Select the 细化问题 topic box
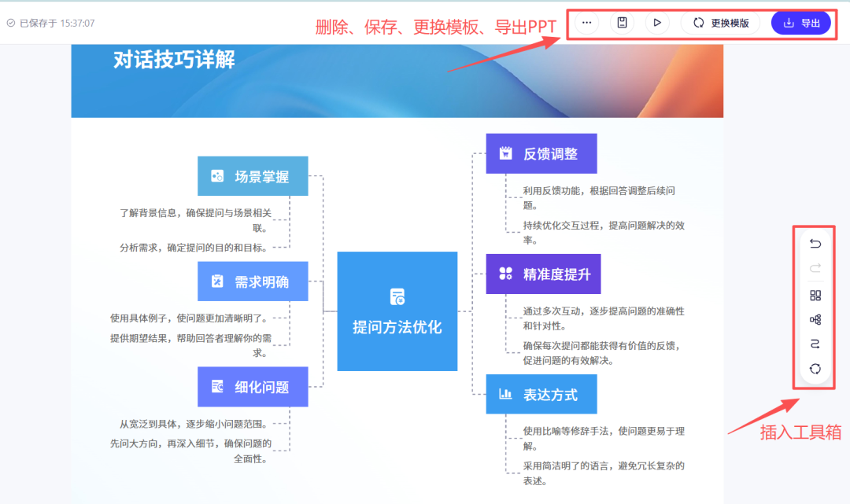 click(x=253, y=387)
